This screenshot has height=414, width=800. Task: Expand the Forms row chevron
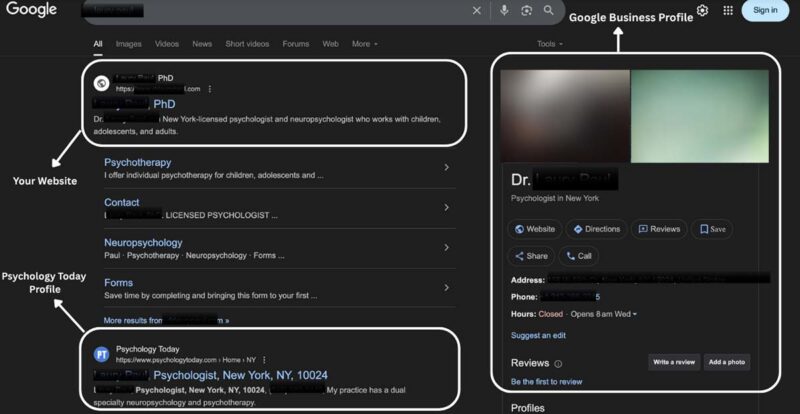[x=446, y=288]
